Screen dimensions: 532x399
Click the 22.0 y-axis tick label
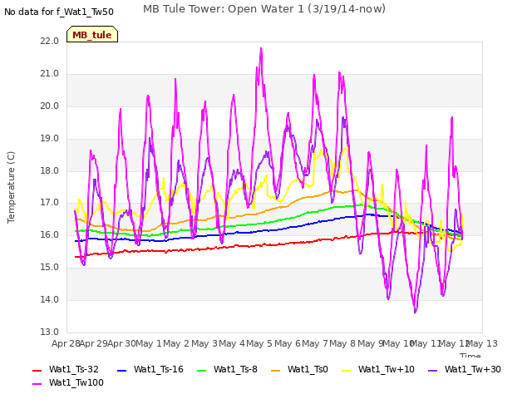pyautogui.click(x=50, y=41)
